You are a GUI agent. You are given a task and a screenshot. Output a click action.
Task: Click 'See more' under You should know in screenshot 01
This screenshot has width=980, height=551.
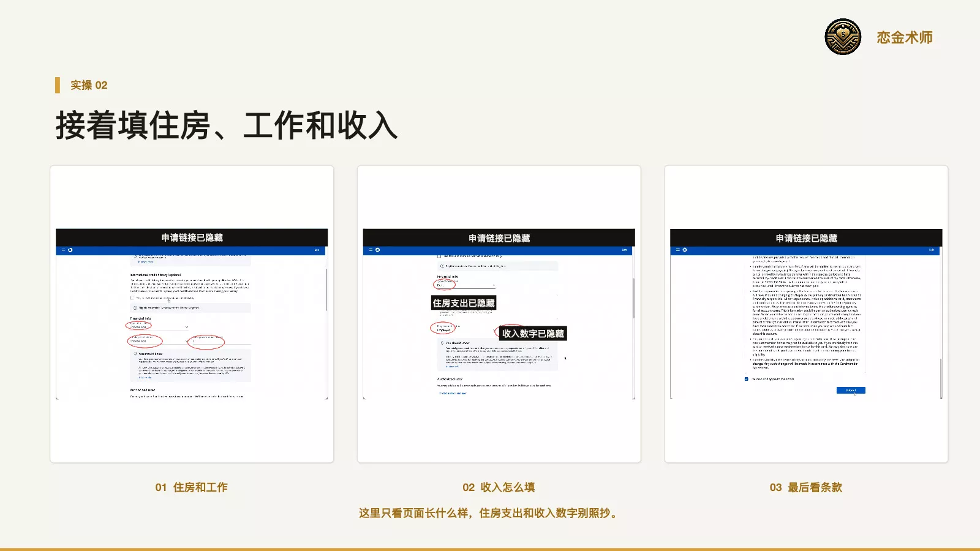point(145,378)
